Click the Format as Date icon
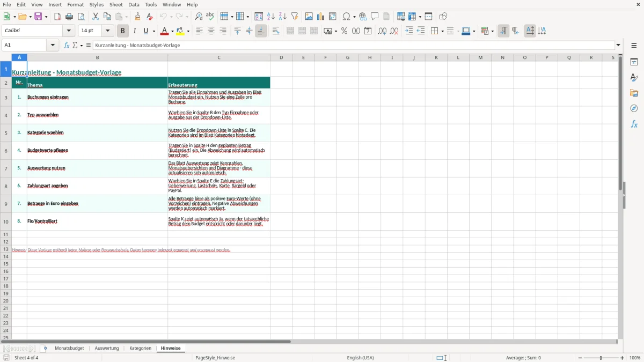Viewport: 644px width, 362px height. click(368, 31)
